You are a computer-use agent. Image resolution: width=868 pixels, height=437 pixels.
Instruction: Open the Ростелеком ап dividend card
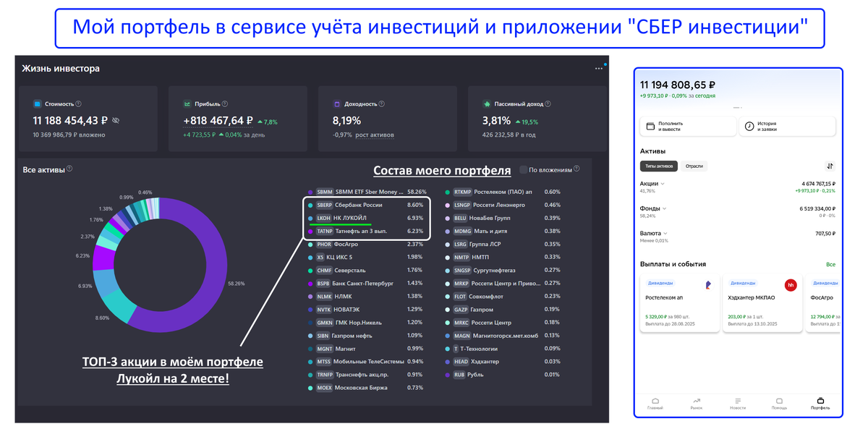(x=680, y=303)
